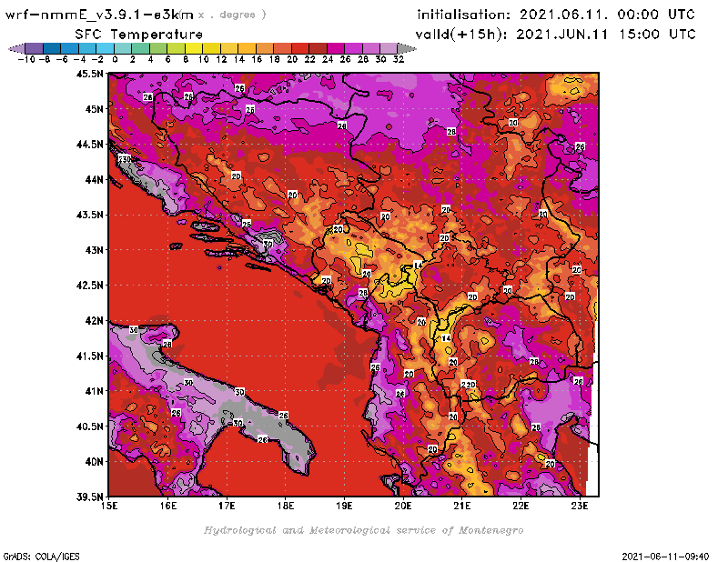Click longitude label '18E'
Screen dimensions: 728x562
(286, 506)
